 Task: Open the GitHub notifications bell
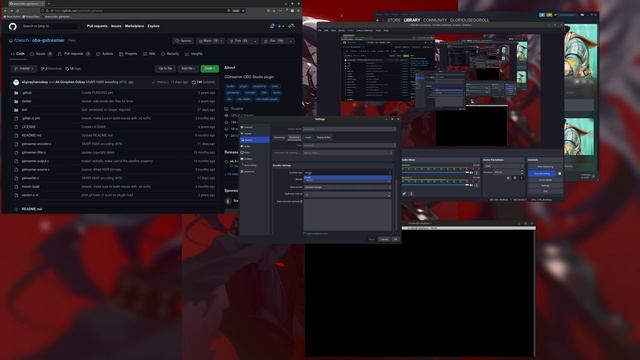tap(272, 26)
